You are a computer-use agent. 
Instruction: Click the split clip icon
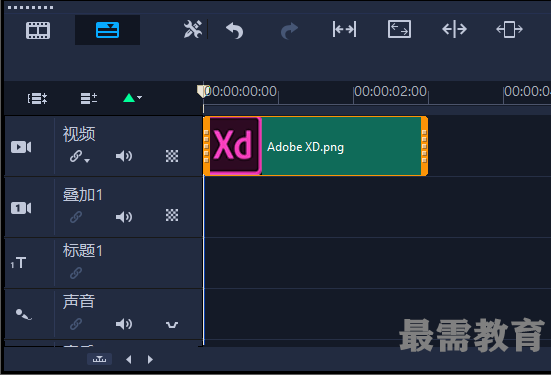454,29
